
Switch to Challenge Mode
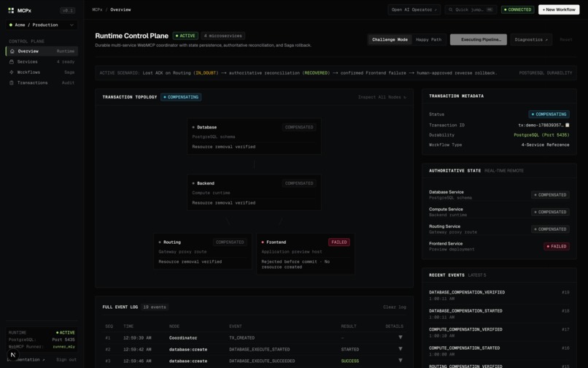390,39
